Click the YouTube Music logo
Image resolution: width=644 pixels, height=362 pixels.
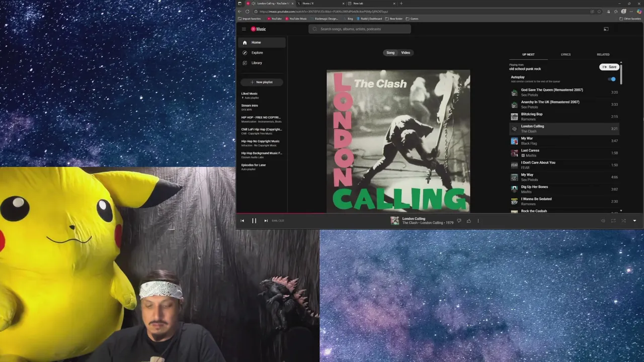(258, 29)
